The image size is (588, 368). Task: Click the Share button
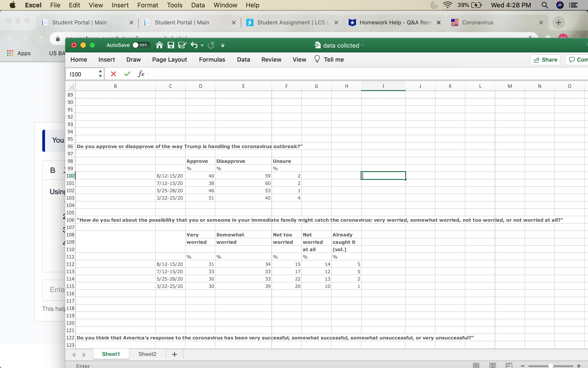(545, 60)
